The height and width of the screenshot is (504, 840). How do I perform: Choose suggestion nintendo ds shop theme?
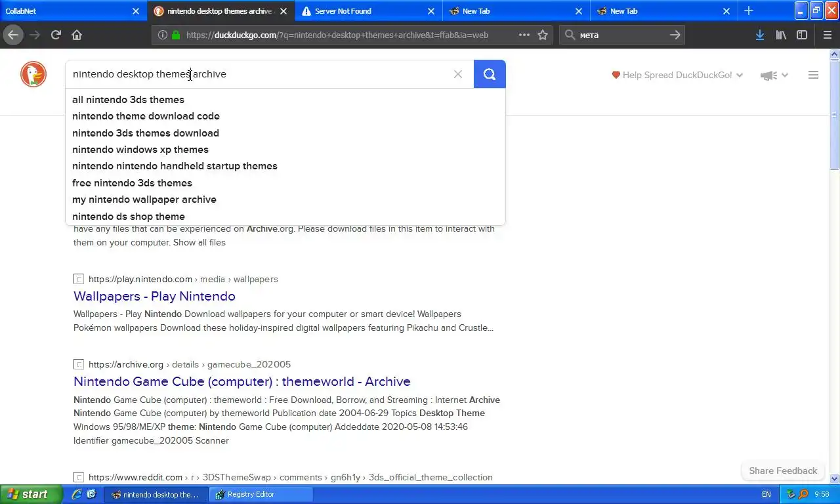click(285, 217)
